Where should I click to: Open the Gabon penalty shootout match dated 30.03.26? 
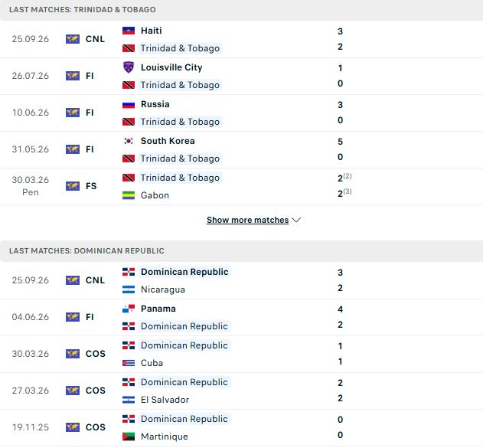click(x=242, y=186)
